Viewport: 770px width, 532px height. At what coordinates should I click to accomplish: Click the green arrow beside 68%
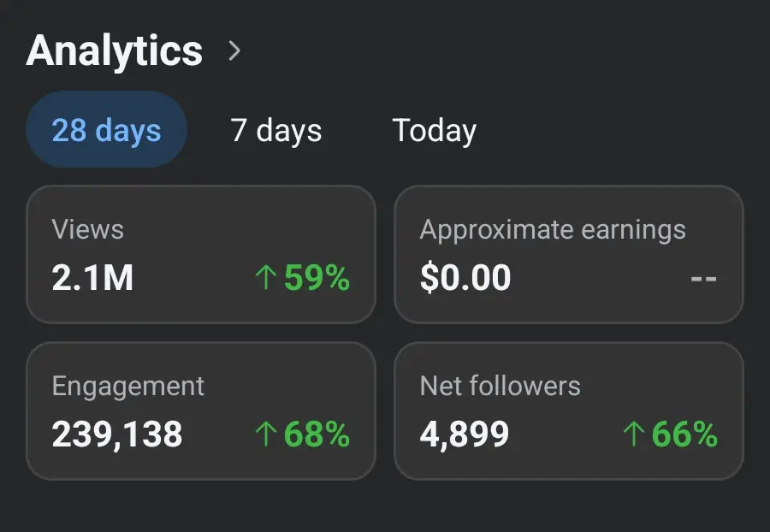click(x=266, y=434)
